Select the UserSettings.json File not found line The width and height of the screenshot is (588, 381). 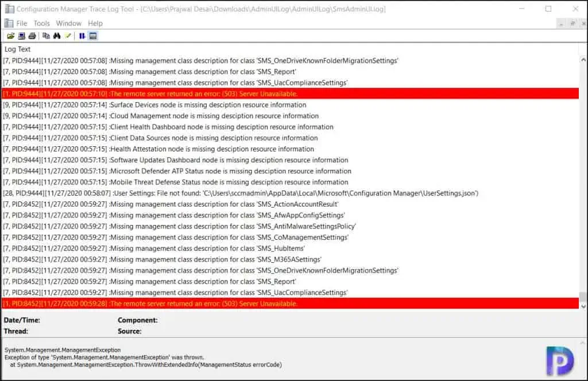point(291,193)
